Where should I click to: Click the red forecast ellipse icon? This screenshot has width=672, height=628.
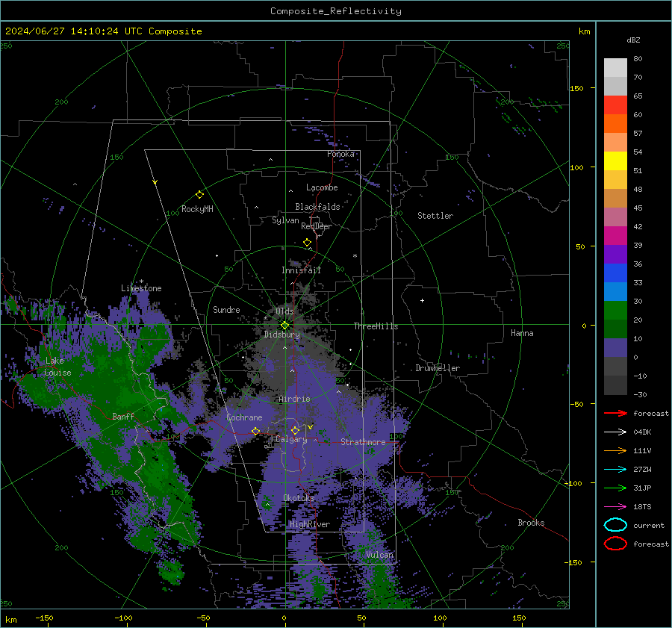tap(615, 544)
